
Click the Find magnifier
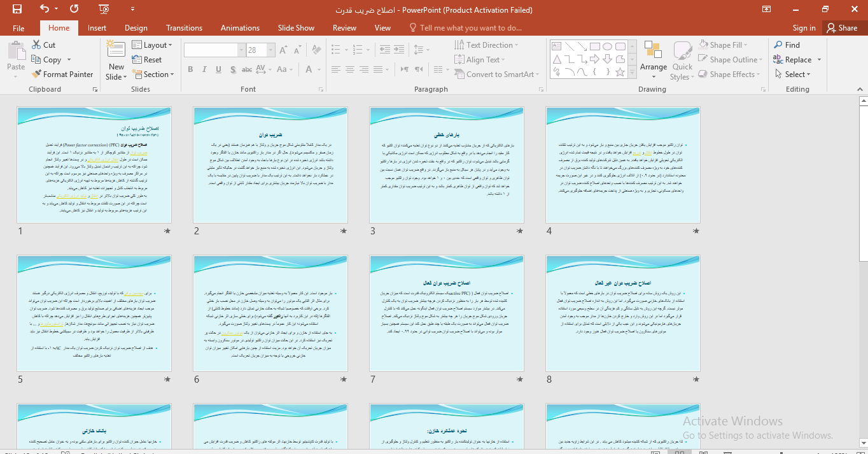coord(779,45)
